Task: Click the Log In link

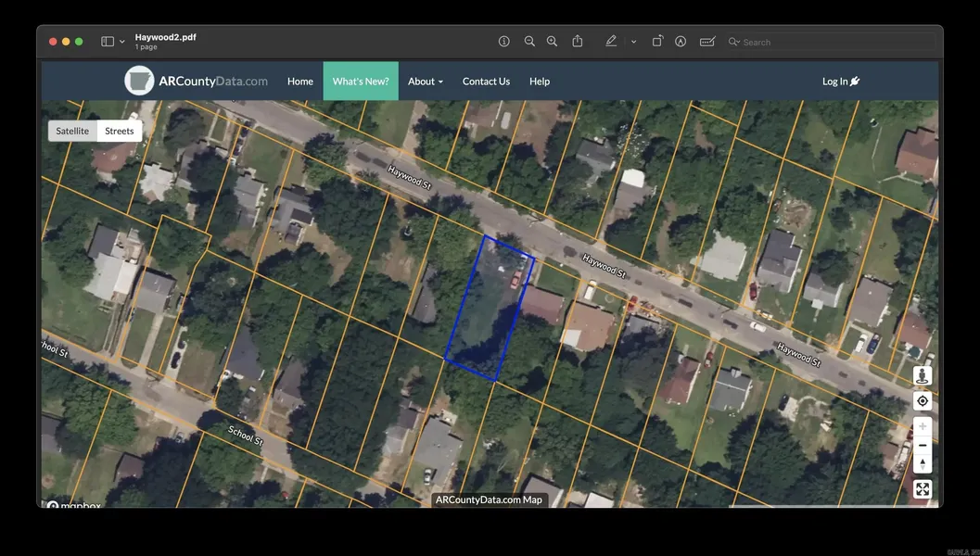Action: pos(840,82)
